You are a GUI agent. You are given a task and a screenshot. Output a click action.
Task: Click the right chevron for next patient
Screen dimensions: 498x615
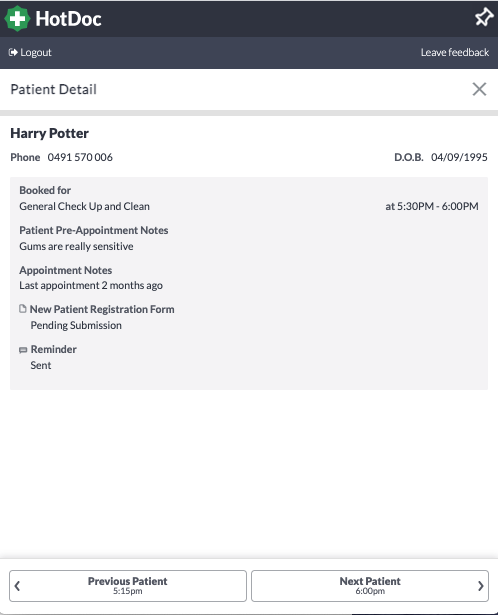[x=481, y=586]
